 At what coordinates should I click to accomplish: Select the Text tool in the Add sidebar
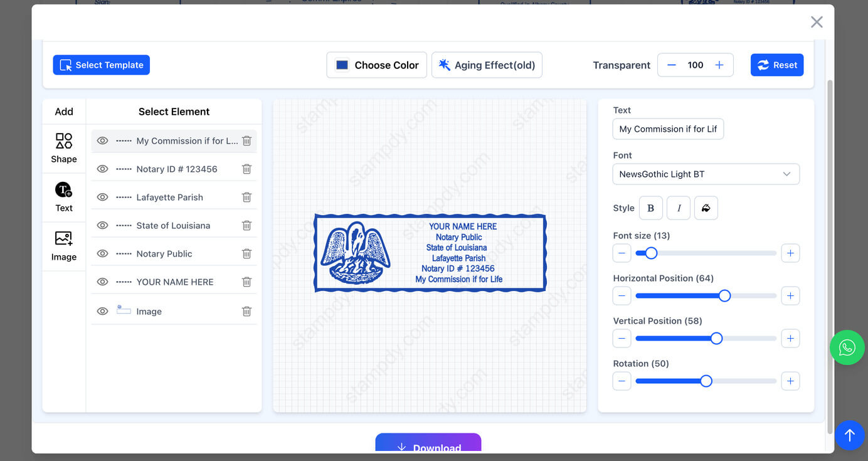(63, 196)
